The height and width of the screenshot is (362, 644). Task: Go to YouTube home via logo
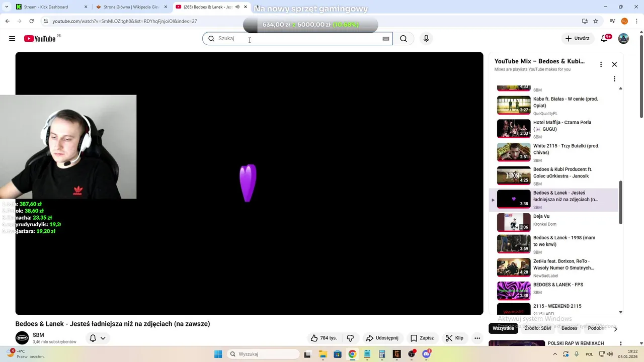tap(40, 39)
